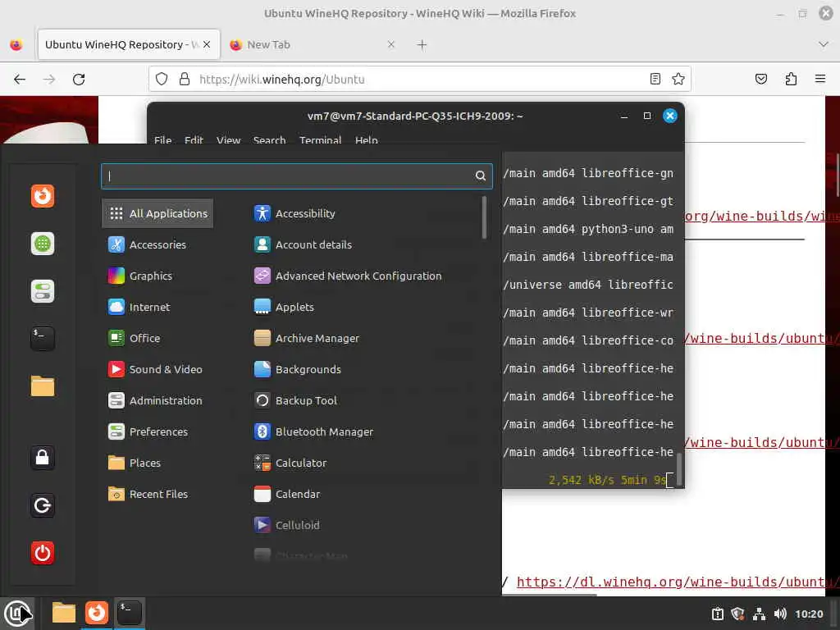This screenshot has height=630, width=840.
Task: Select the Sound & Video category
Action: point(155,369)
